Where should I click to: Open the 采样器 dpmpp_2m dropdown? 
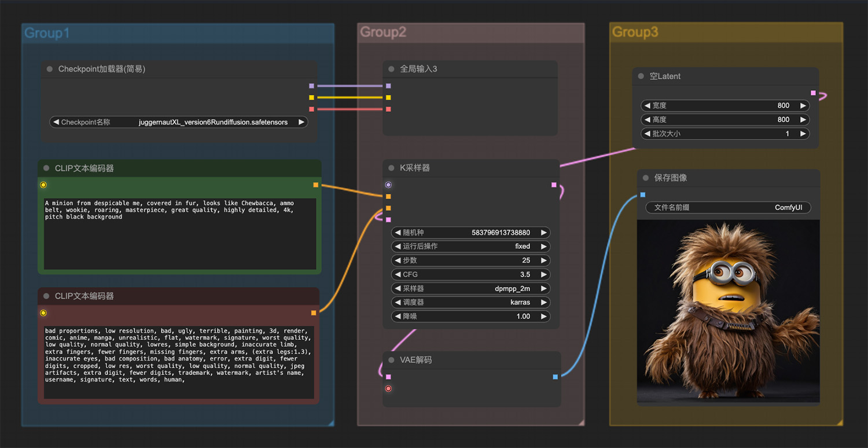(x=470, y=288)
